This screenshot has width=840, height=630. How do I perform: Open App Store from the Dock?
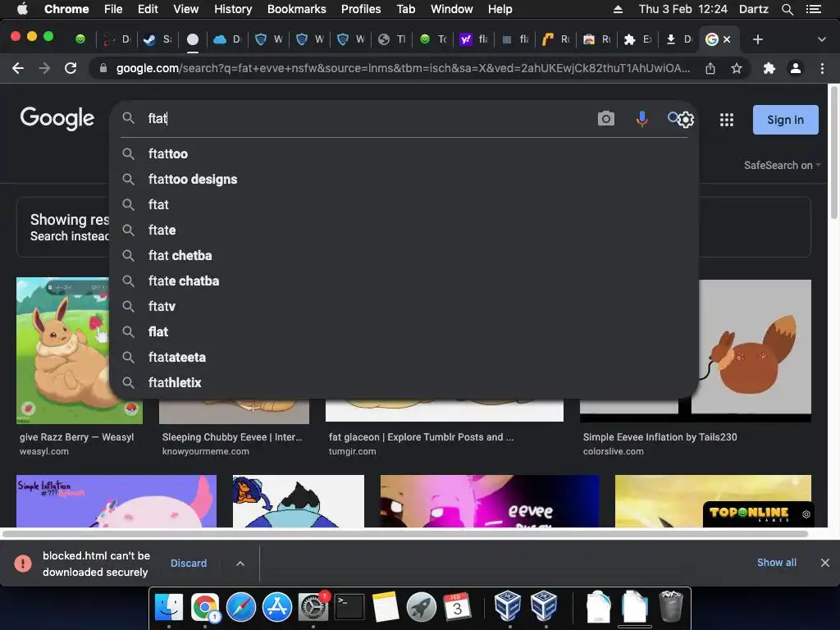coord(277,607)
